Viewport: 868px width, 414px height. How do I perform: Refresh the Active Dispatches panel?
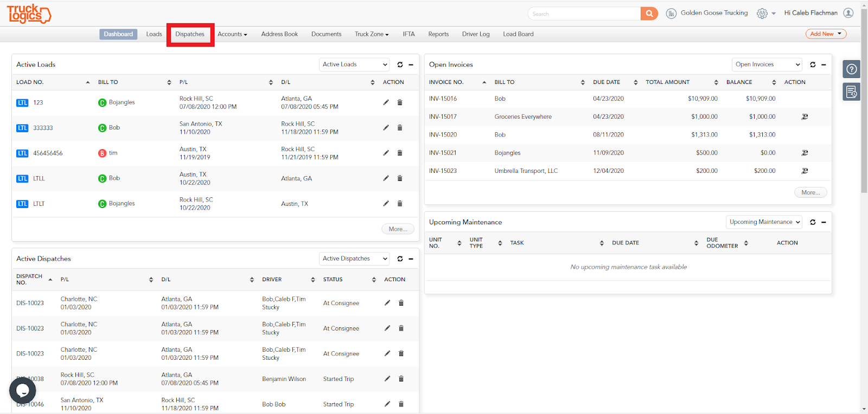400,259
